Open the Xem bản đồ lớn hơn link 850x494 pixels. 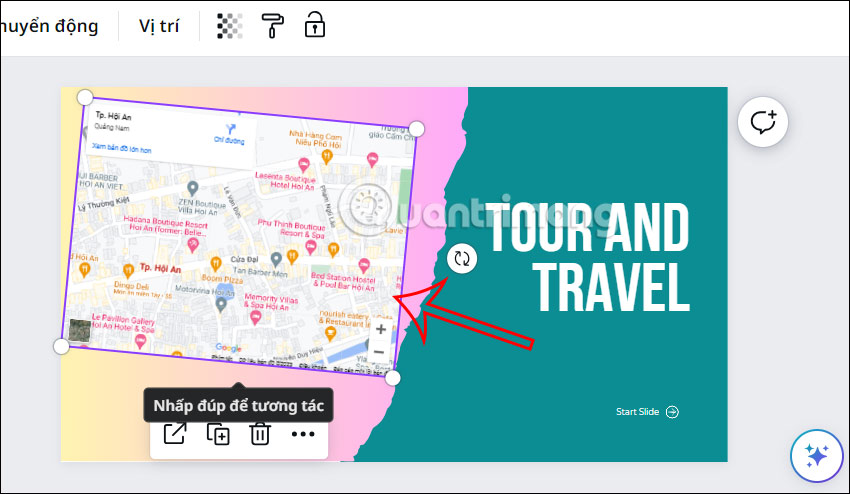[x=121, y=148]
